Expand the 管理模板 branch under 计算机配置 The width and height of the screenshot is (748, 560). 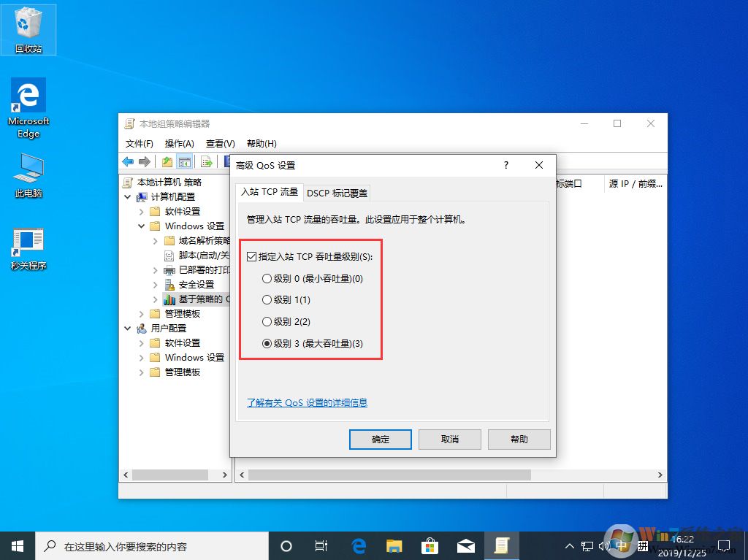point(141,312)
